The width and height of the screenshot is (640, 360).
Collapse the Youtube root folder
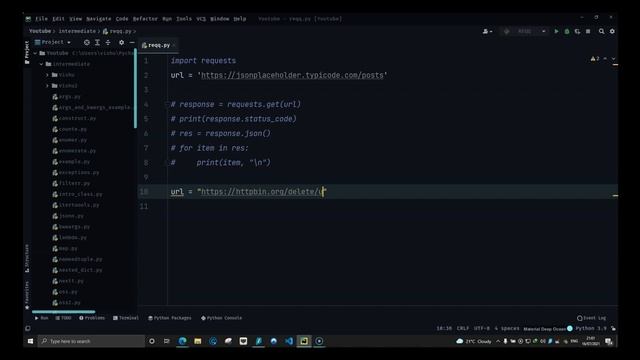coord(36,53)
